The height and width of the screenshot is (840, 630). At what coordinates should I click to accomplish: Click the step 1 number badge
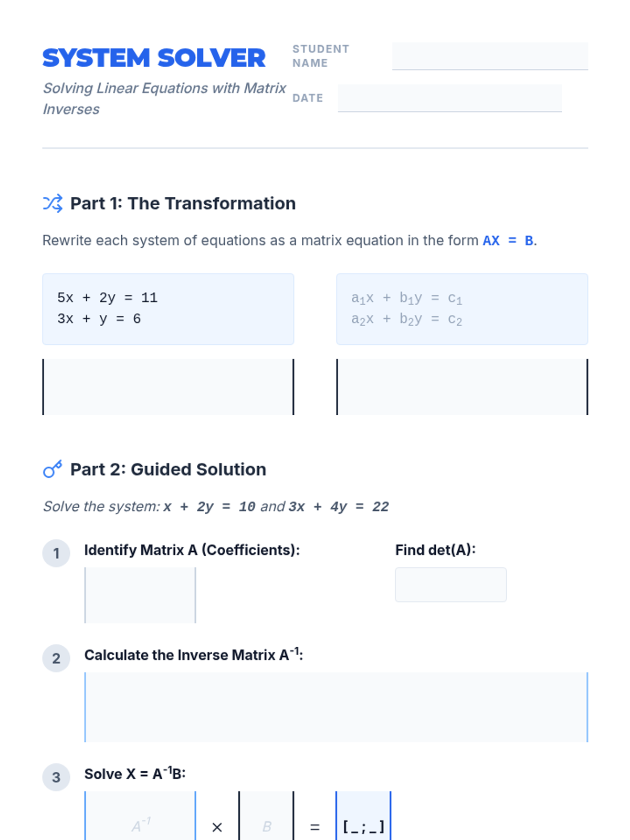click(56, 553)
